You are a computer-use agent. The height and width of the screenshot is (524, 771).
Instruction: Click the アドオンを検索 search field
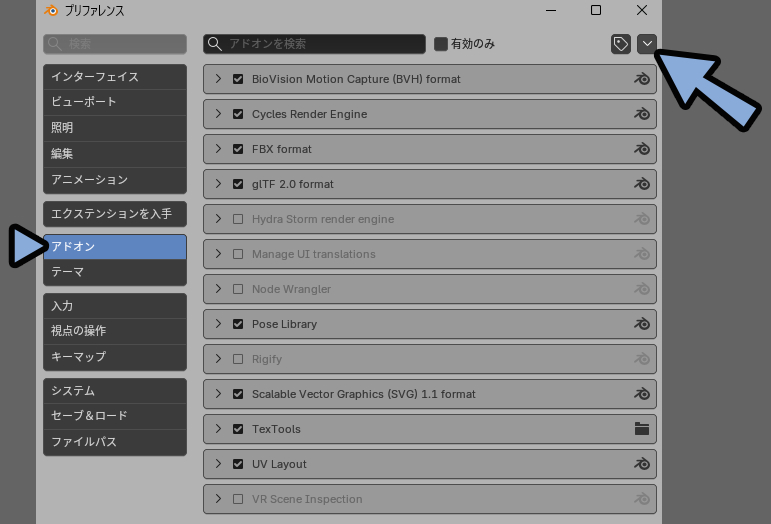pos(314,44)
